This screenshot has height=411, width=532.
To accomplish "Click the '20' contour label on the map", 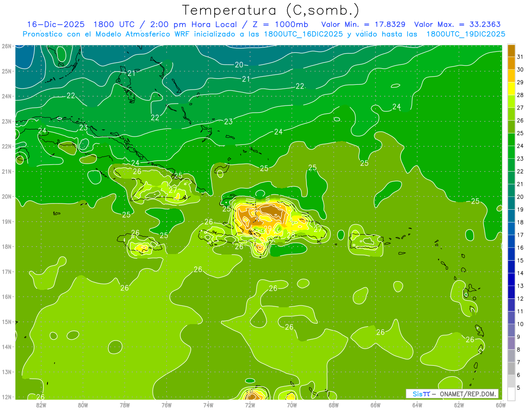I will (x=239, y=65).
